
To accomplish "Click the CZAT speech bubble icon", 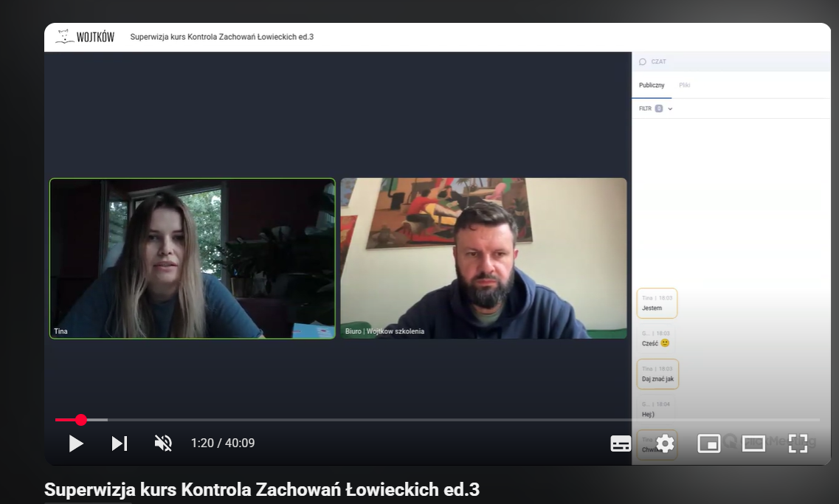I will (x=643, y=62).
